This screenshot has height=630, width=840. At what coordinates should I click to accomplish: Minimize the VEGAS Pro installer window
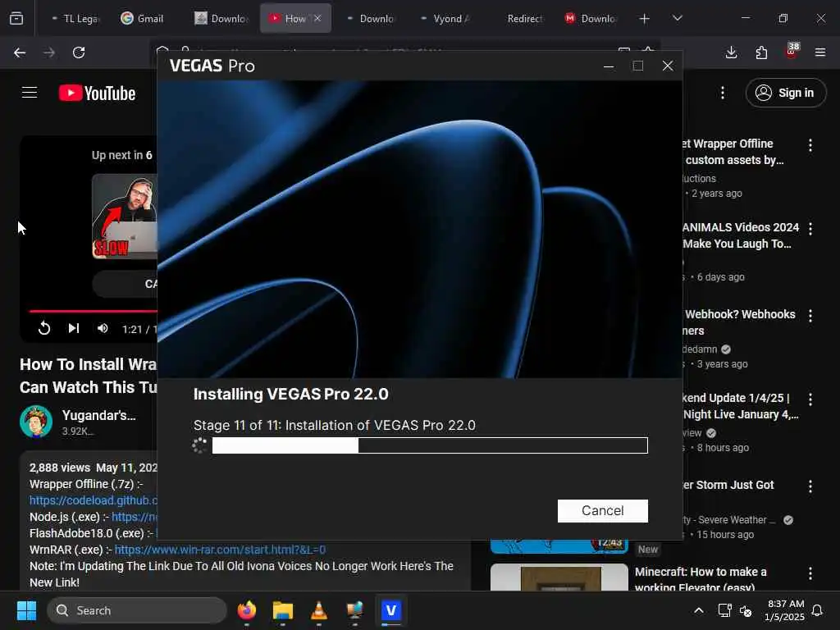(609, 66)
